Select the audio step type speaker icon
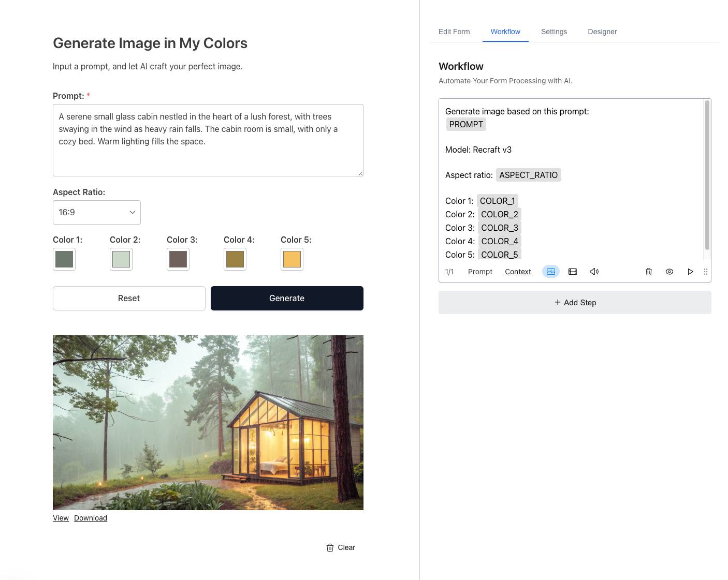 click(x=594, y=272)
